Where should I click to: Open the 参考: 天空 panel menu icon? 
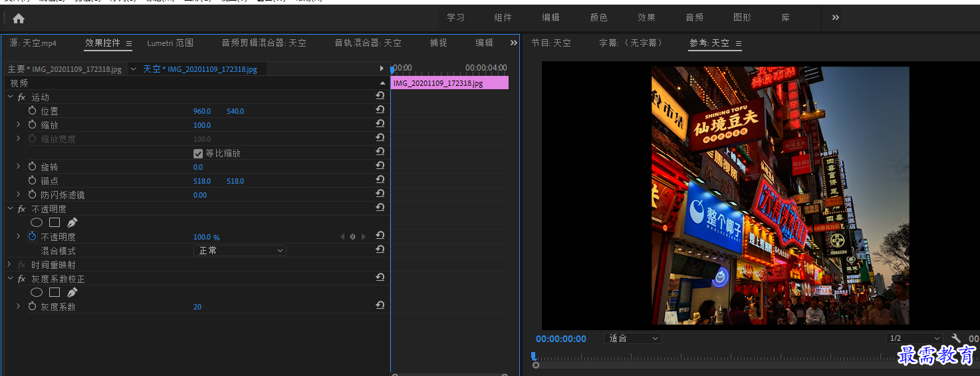pos(738,43)
